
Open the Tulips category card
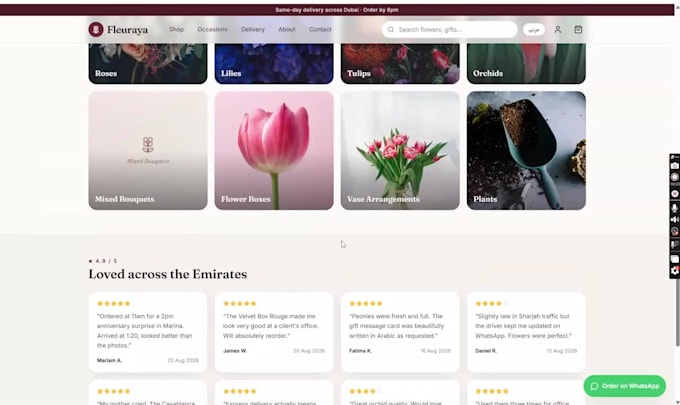[x=400, y=63]
